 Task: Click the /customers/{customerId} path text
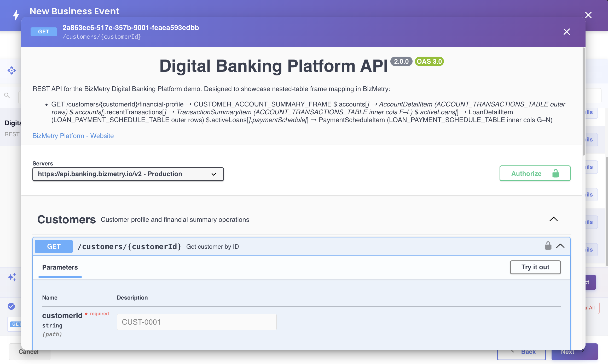(x=130, y=247)
